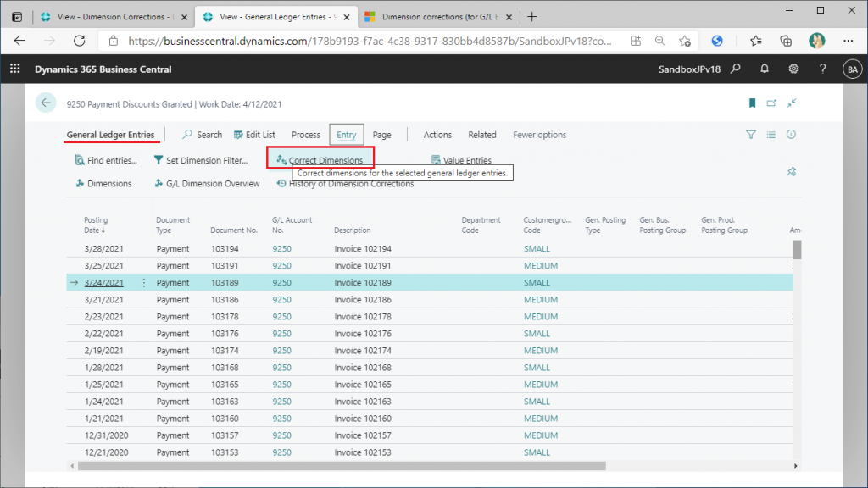
Task: Open Value Entries action
Action: [461, 160]
